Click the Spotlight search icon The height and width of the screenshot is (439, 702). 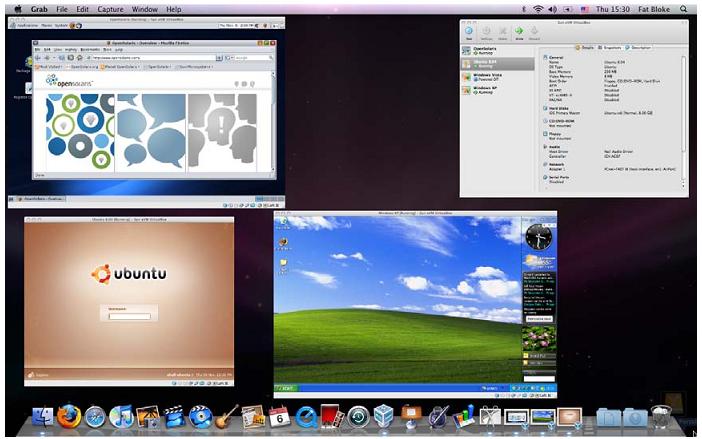683,9
